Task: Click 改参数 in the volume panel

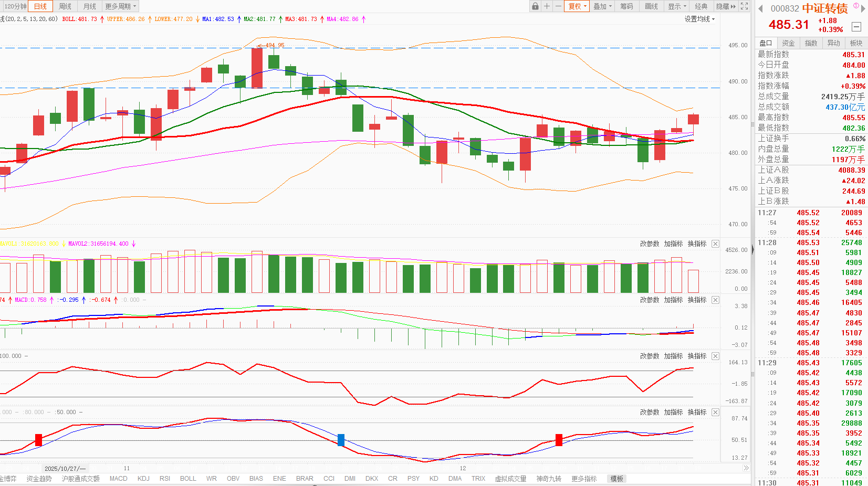Action: click(650, 244)
